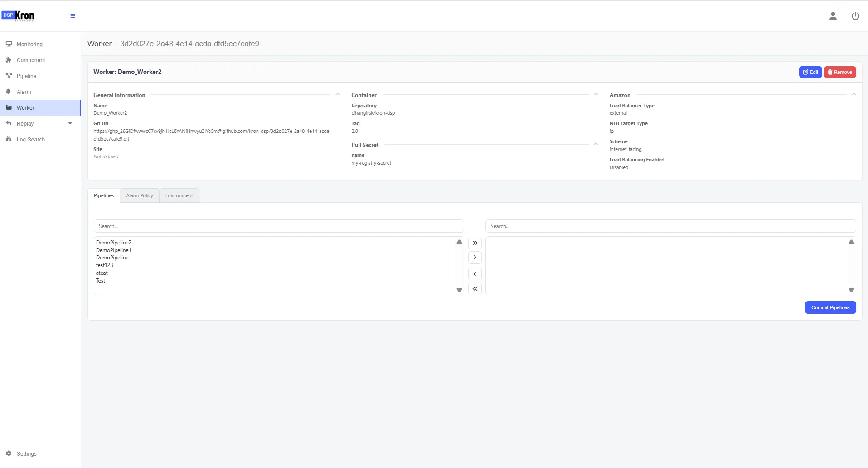
Task: Move all pipelines left with double chevron
Action: pyautogui.click(x=475, y=288)
